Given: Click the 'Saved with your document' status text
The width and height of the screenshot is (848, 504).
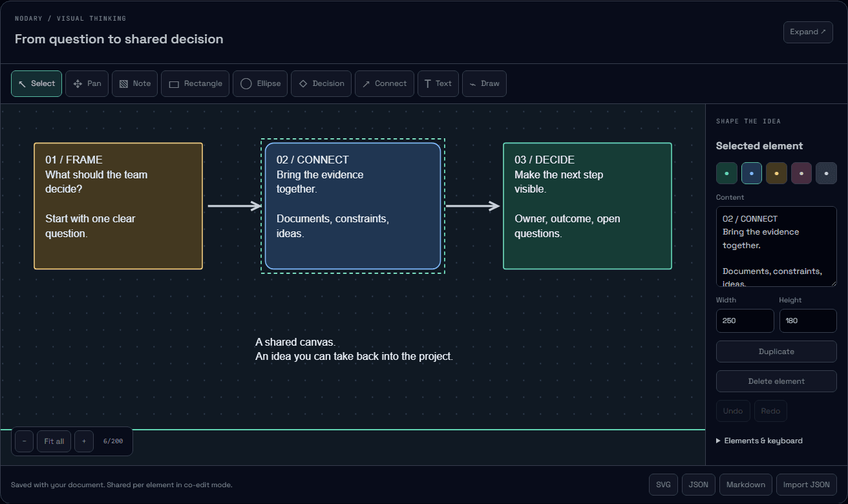Looking at the screenshot, I should click(122, 485).
